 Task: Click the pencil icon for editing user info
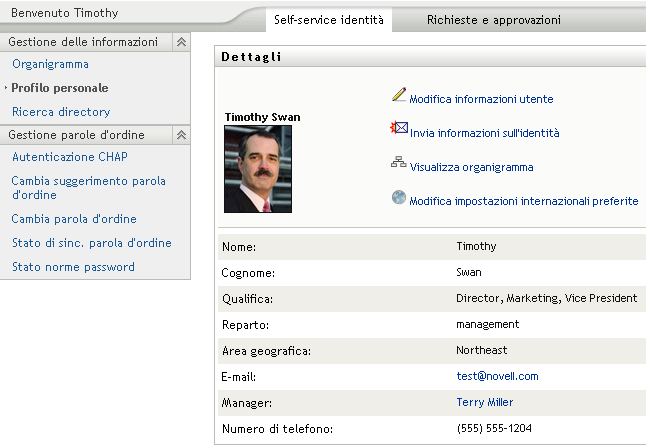[399, 95]
